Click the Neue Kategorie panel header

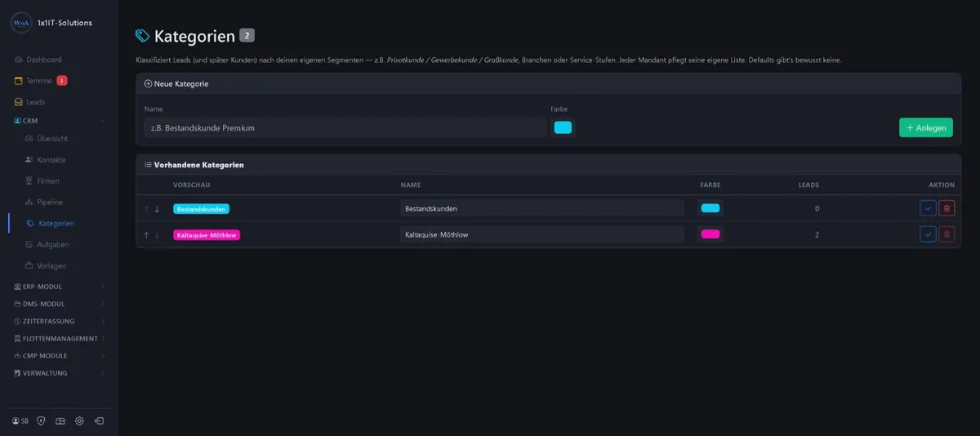(549, 83)
